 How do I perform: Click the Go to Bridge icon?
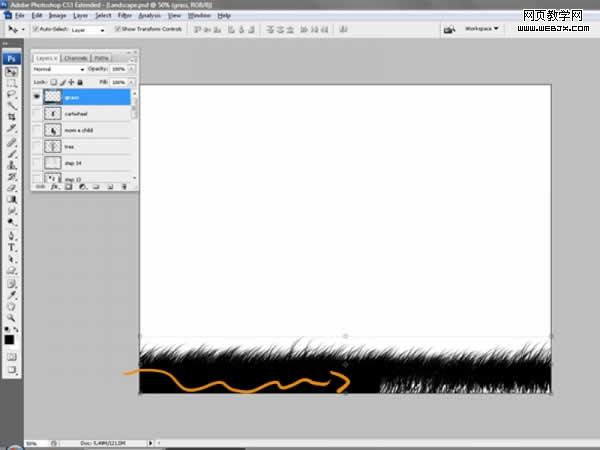coord(449,29)
